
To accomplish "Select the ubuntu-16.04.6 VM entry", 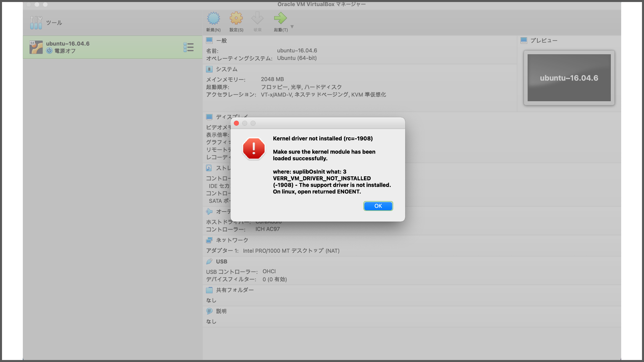I will pos(113,47).
